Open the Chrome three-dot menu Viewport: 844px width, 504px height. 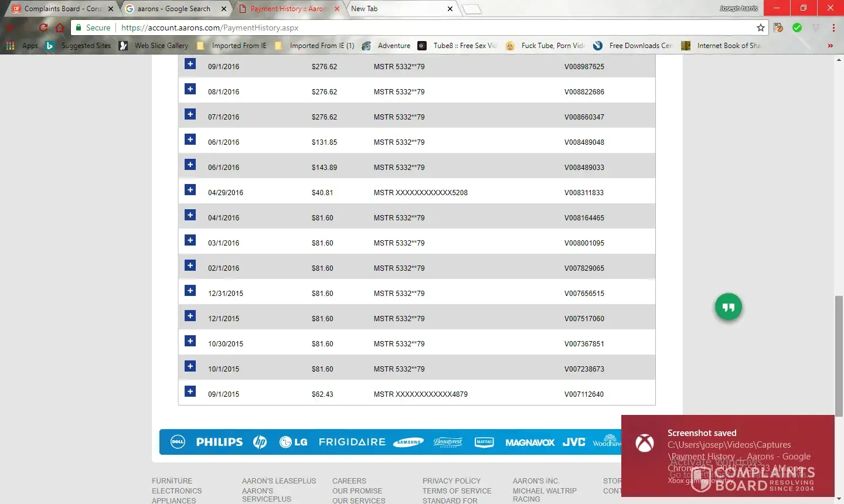pos(833,28)
